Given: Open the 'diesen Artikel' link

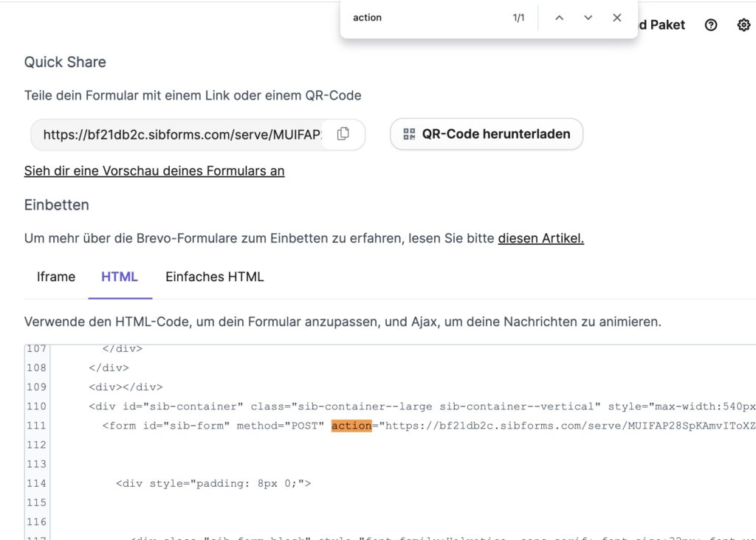Looking at the screenshot, I should click(541, 238).
